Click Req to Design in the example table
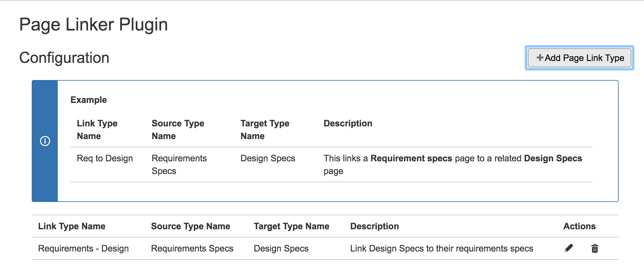644x275 pixels. click(105, 158)
